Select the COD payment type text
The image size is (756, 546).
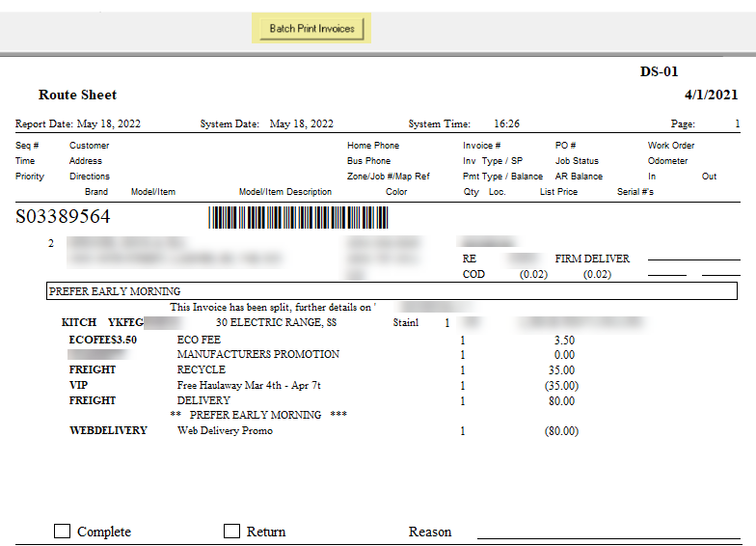point(473,274)
